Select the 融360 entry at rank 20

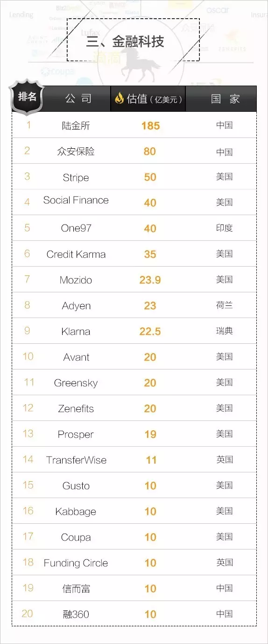tap(76, 615)
